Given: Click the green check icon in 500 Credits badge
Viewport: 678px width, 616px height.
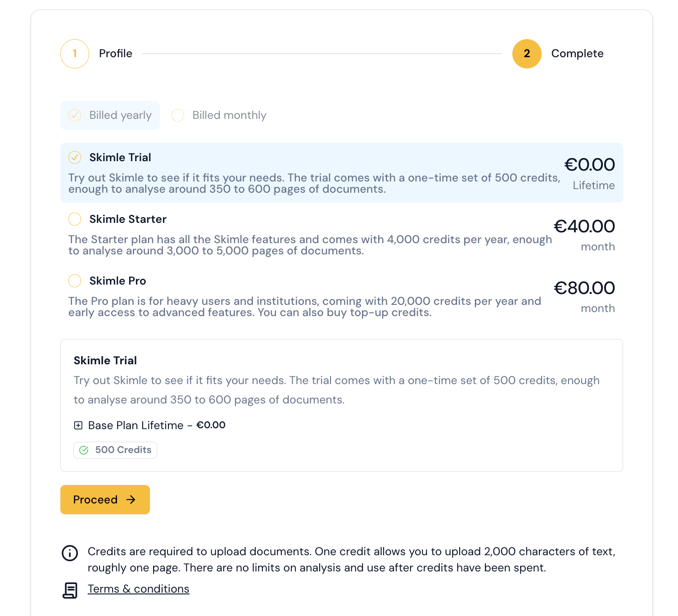Looking at the screenshot, I should pos(84,450).
